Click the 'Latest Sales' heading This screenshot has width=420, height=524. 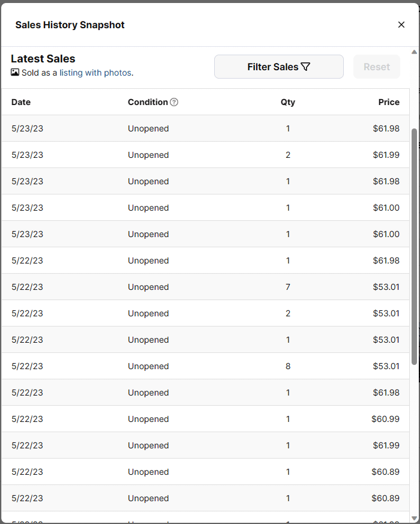(43, 59)
